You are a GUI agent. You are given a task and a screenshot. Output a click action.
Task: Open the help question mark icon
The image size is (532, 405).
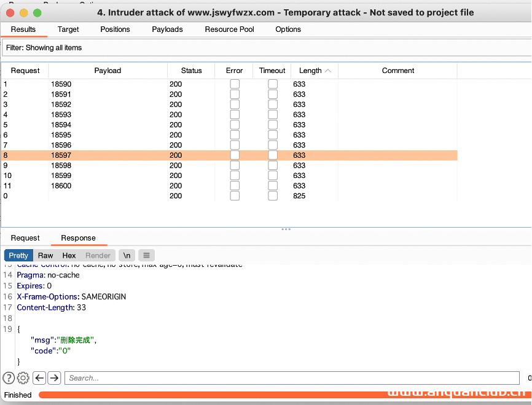(x=9, y=377)
